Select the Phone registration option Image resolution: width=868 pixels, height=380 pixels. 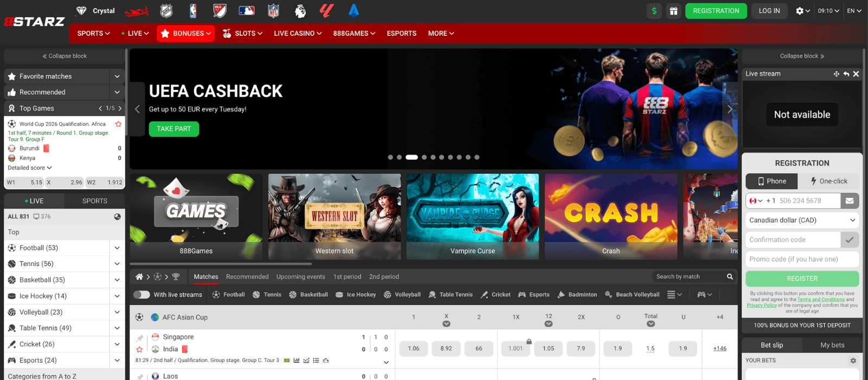(771, 181)
